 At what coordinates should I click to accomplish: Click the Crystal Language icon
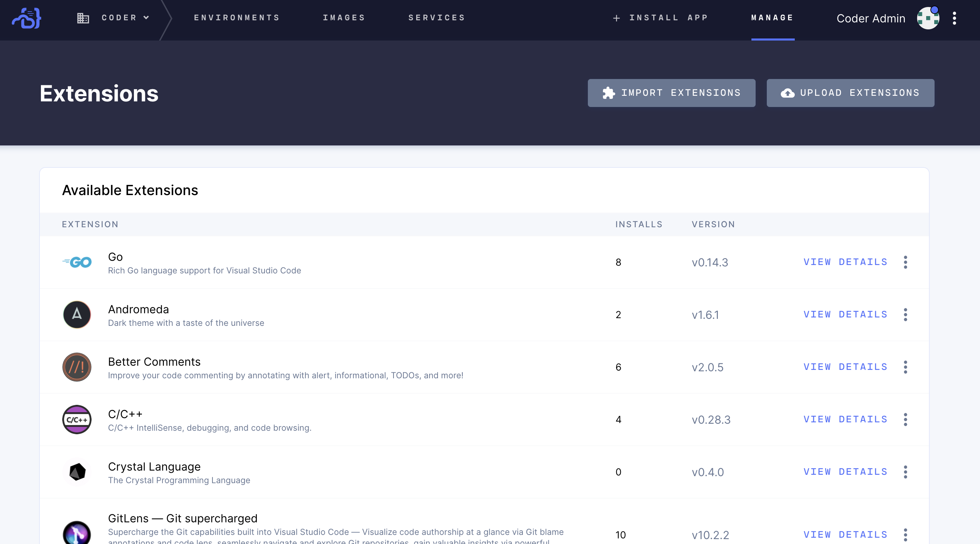click(x=77, y=472)
